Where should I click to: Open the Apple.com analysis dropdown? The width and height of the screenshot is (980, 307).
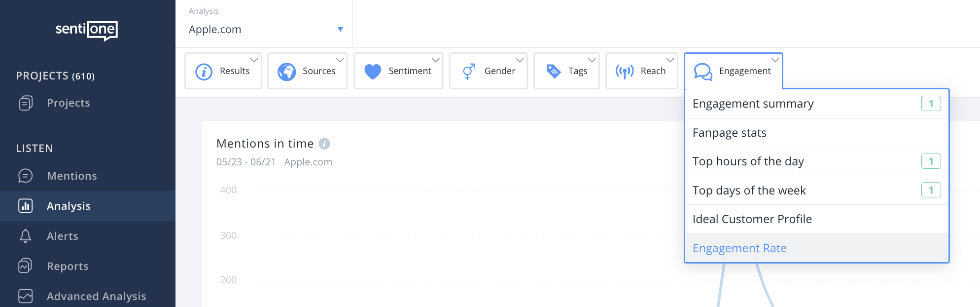tap(340, 30)
